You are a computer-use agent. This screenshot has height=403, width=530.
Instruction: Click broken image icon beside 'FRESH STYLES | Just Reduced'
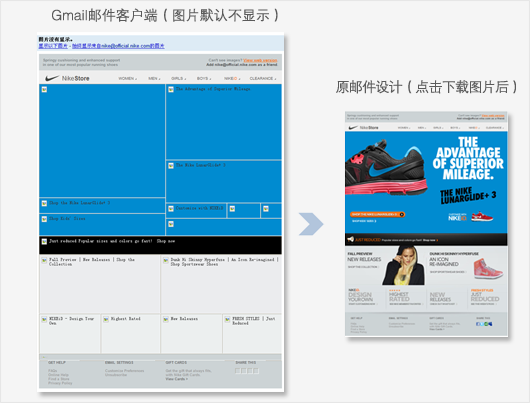click(x=227, y=319)
